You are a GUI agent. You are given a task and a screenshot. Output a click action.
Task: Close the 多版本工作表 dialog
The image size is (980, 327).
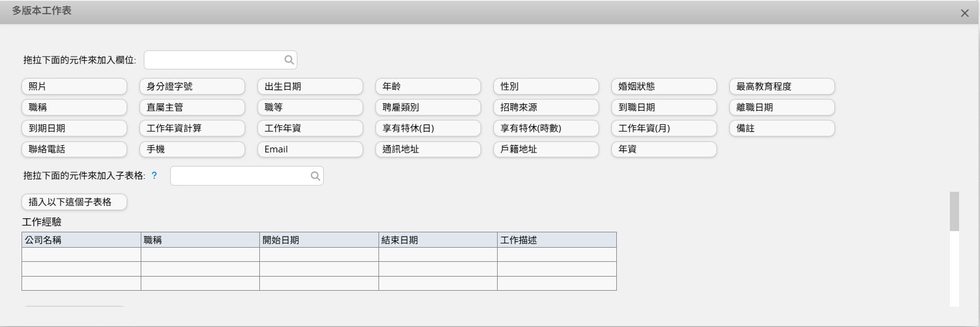click(x=964, y=14)
